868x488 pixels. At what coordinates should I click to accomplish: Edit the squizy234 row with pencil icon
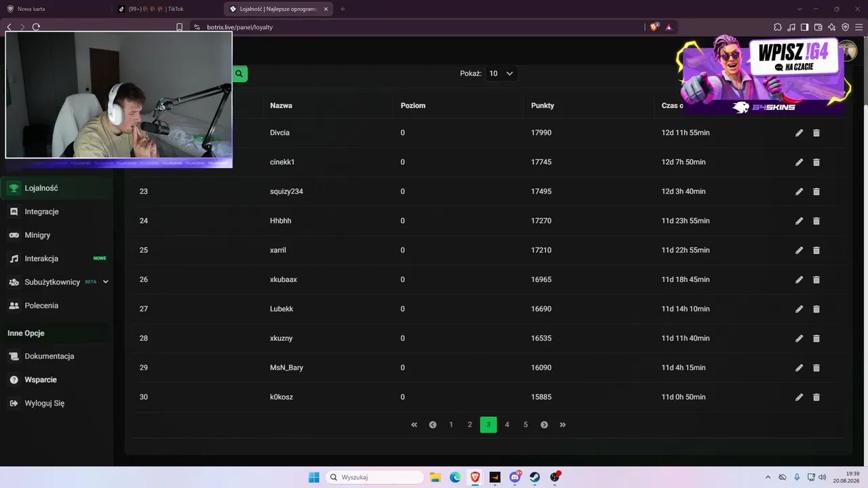[x=799, y=192]
